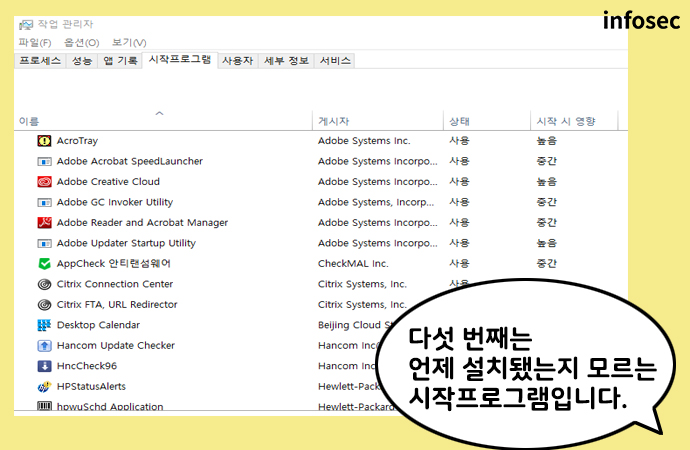
Task: Select the Citrix Connection Center entry
Action: (x=115, y=284)
